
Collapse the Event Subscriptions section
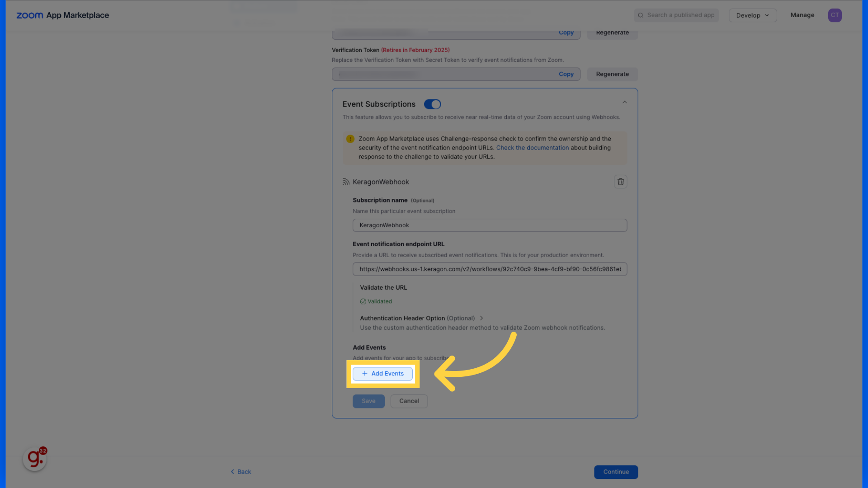(625, 103)
